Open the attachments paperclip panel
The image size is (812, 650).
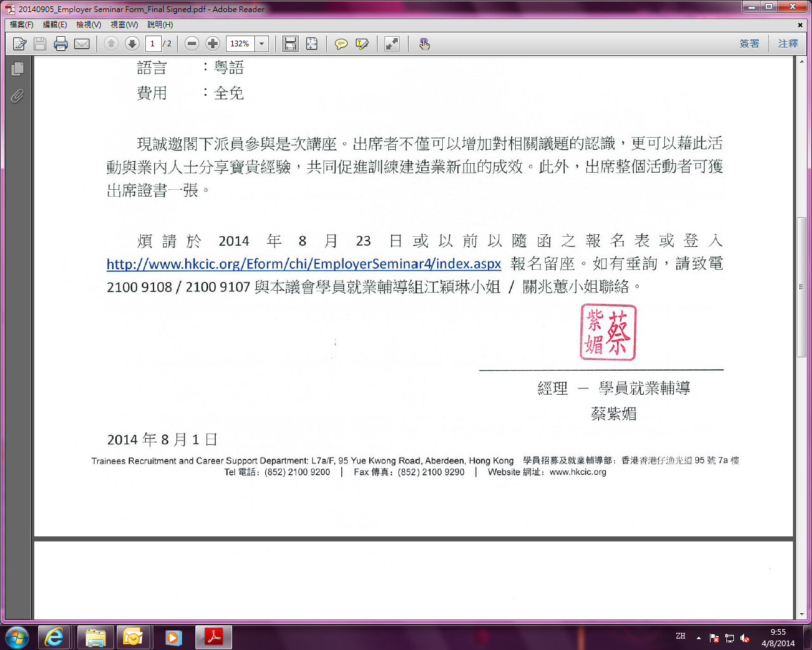coord(17,96)
